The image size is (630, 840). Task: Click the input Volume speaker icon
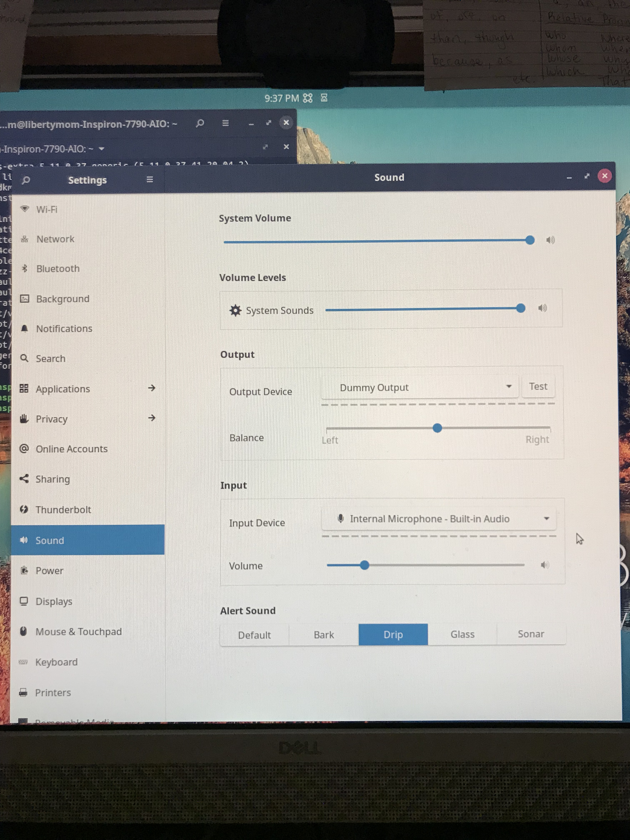coord(545,565)
